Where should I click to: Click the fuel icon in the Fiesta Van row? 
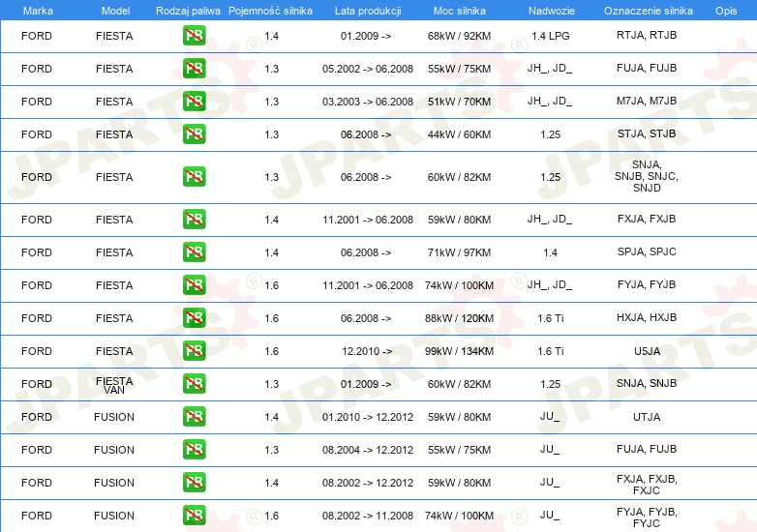[194, 384]
